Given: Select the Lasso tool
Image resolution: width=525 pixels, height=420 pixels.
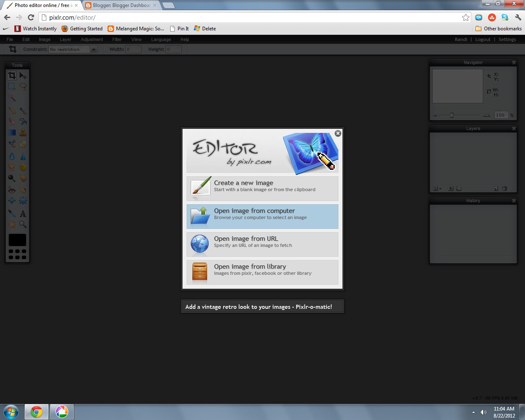Looking at the screenshot, I should (23, 86).
